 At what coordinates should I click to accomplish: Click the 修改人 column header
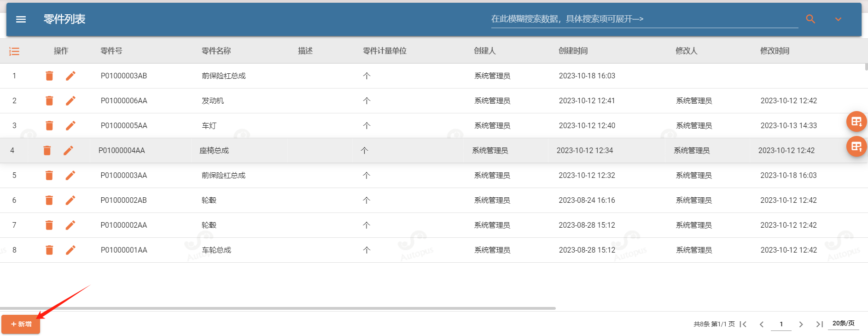(x=687, y=51)
